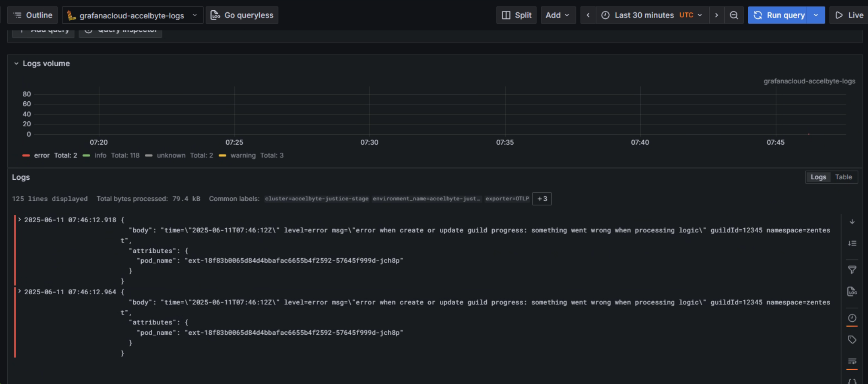Open the grafanacloud-accelbyte-logs data source dropdown

132,15
